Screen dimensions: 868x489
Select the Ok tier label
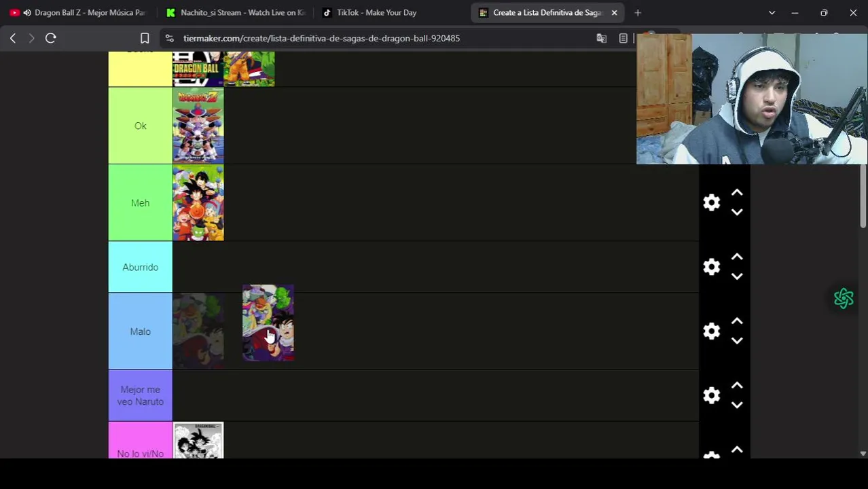[140, 126]
